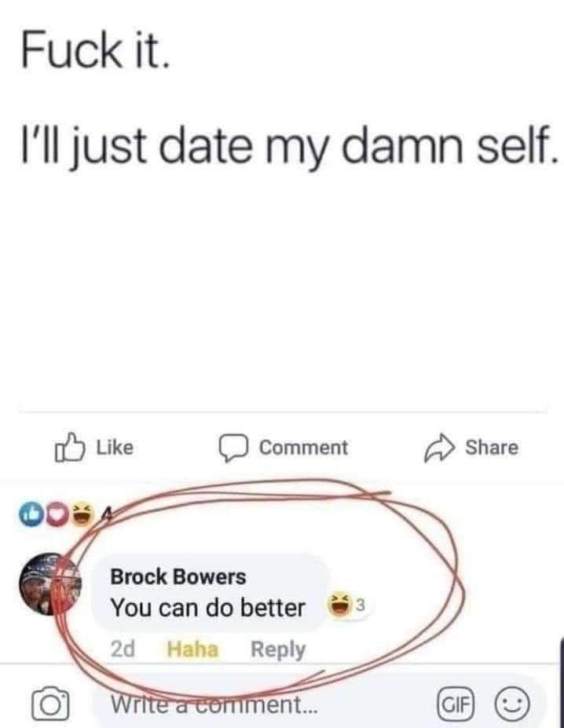Image resolution: width=564 pixels, height=728 pixels.
Task: Open Brock Bowers' profile name link
Action: tap(178, 577)
